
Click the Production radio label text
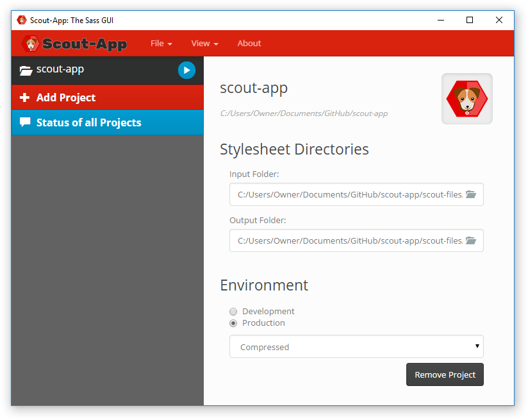[x=263, y=323]
